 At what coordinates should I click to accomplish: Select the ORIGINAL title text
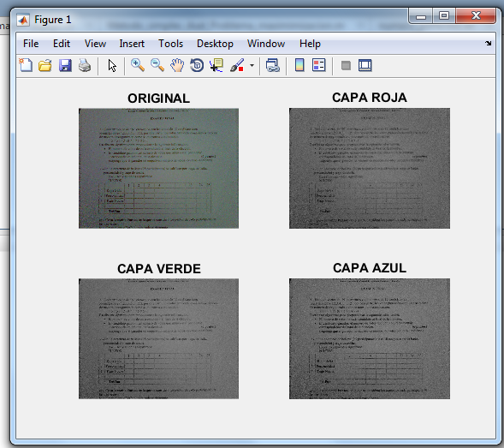click(x=159, y=99)
